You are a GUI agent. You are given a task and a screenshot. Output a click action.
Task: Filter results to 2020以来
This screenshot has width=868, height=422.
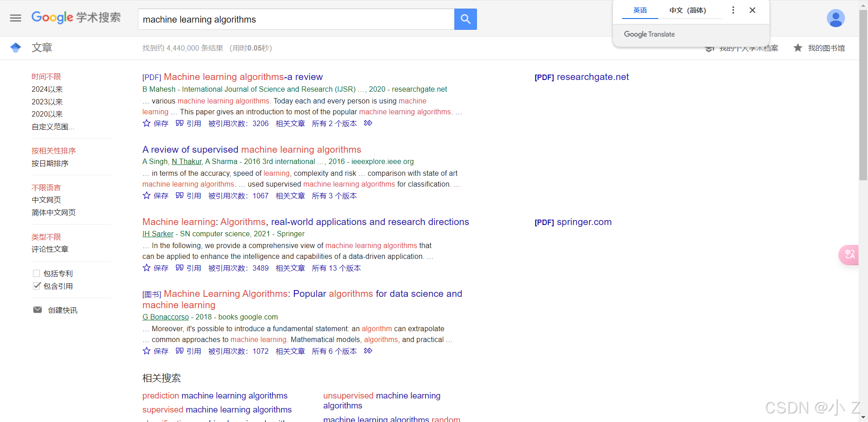[x=47, y=114]
